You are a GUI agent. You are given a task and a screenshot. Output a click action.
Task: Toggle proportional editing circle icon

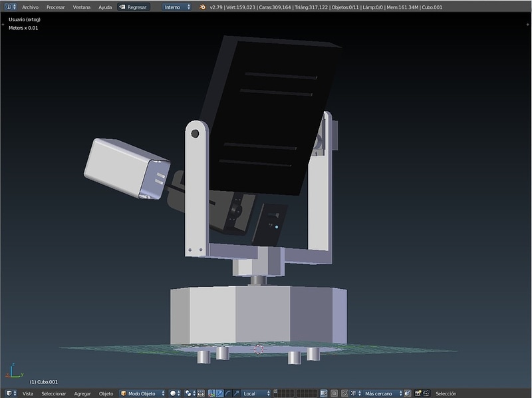[x=334, y=393]
